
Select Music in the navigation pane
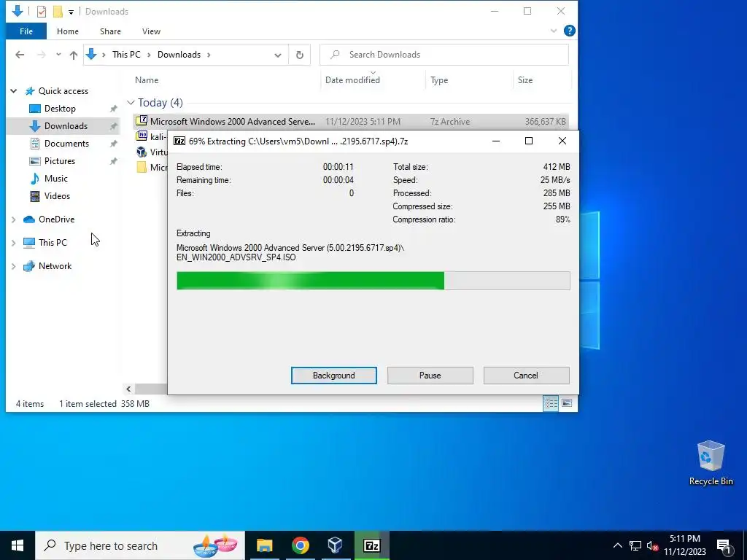(55, 179)
